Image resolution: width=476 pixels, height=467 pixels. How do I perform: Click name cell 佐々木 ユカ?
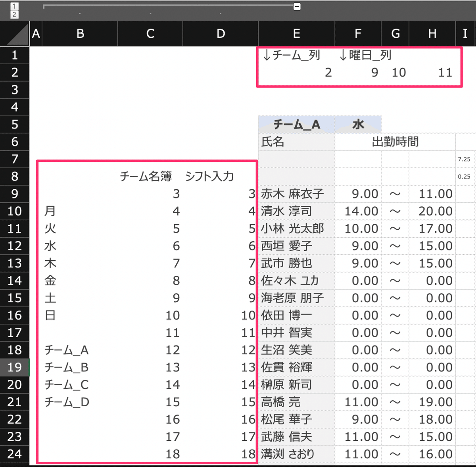pyautogui.click(x=296, y=281)
